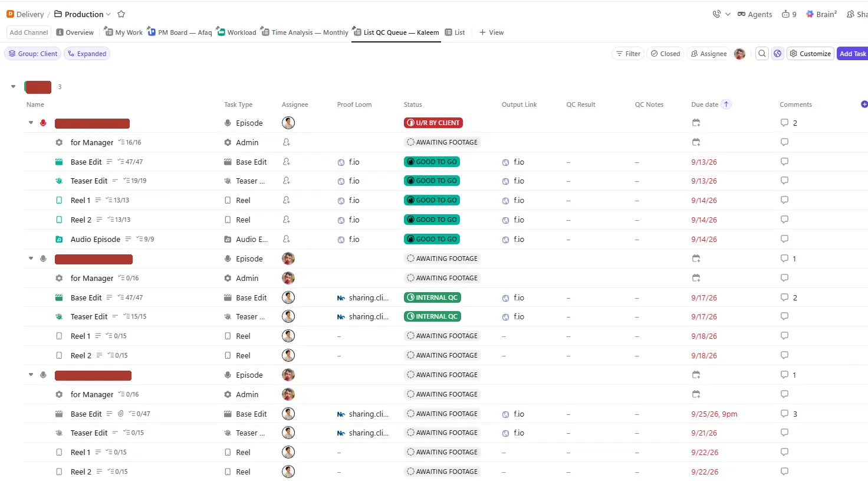Favorite Production with the star icon
The height and width of the screenshot is (481, 868).
121,14
